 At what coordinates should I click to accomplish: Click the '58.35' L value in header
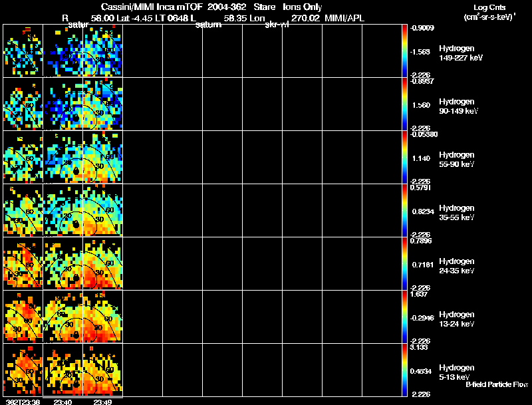pos(235,19)
